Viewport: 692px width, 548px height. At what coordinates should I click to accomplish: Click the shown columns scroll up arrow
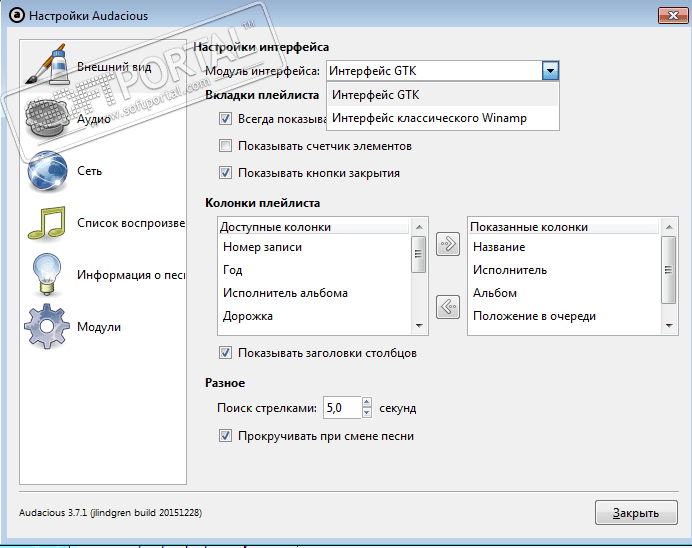point(669,227)
